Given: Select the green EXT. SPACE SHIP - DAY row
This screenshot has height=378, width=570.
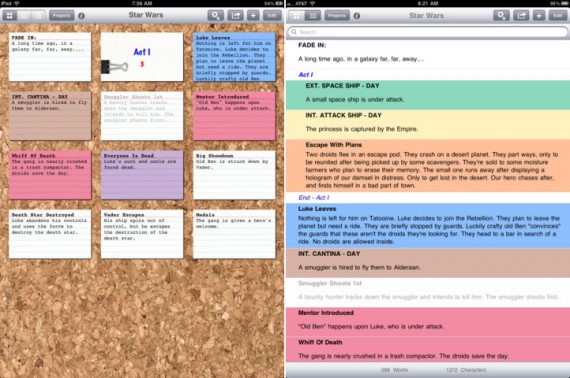Looking at the screenshot, I should [428, 95].
